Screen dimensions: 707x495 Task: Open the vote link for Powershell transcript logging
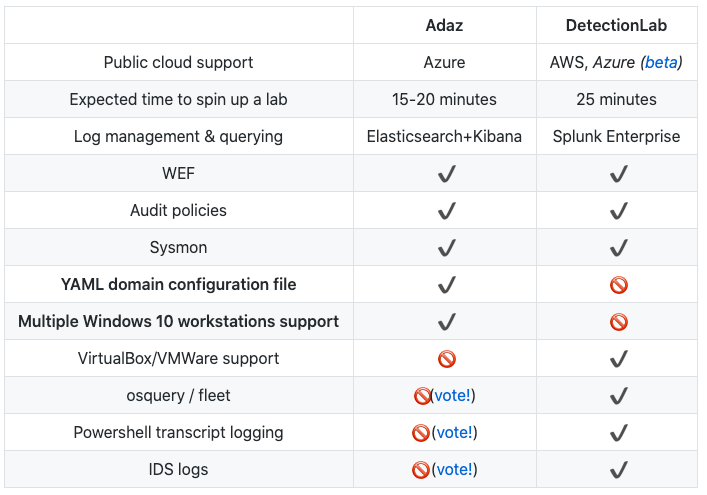pos(453,433)
